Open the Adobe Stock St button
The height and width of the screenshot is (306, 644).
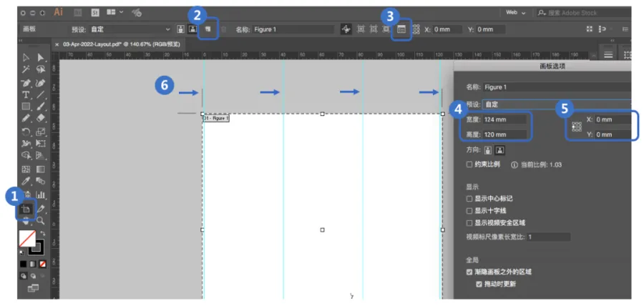click(x=95, y=13)
